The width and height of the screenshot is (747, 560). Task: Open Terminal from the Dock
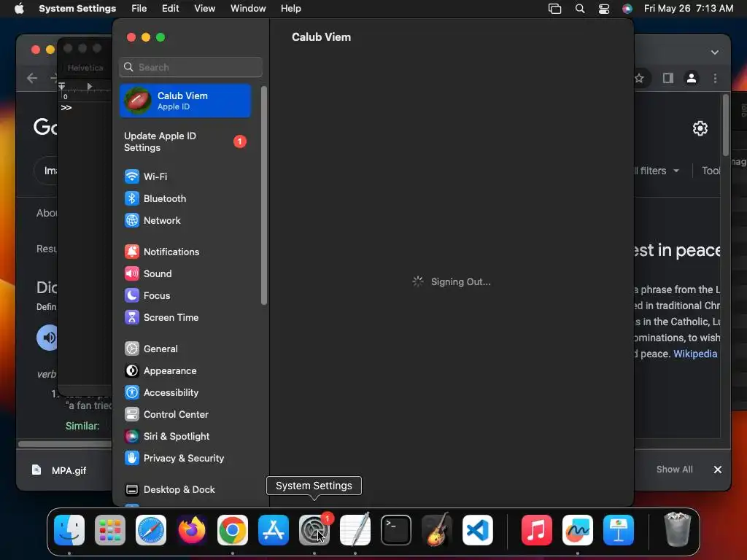(x=396, y=530)
